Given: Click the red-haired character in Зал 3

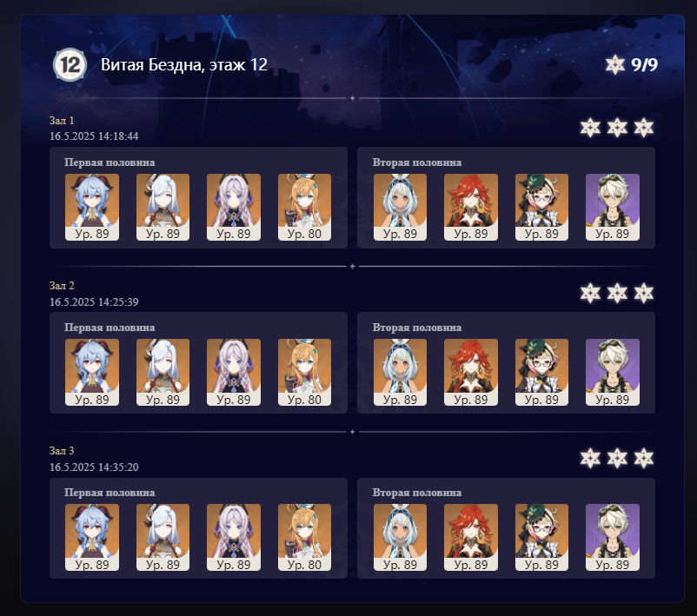Looking at the screenshot, I should [x=471, y=537].
